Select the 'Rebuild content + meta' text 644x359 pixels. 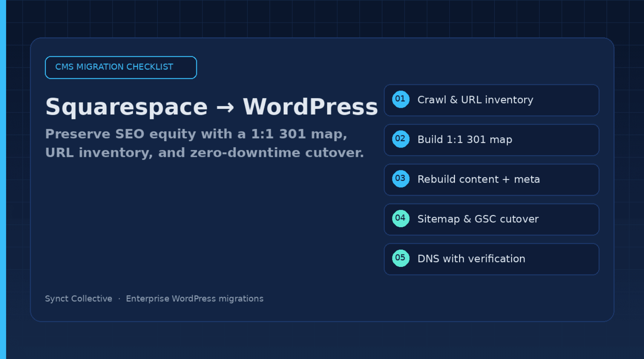tap(479, 179)
